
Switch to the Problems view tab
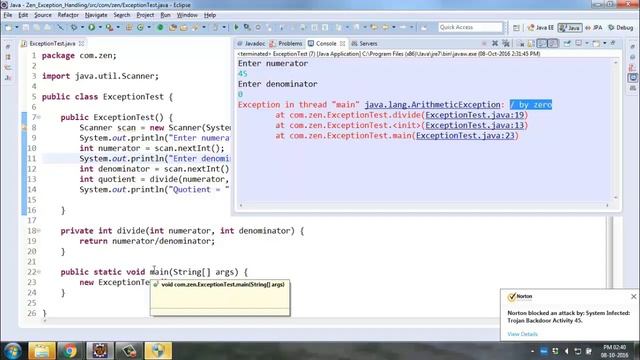click(x=286, y=43)
